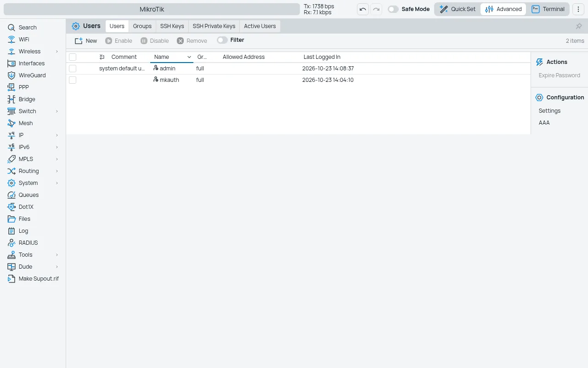Screen dimensions: 588x368
Task: Expand the IP submenu
Action: [x=57, y=135]
